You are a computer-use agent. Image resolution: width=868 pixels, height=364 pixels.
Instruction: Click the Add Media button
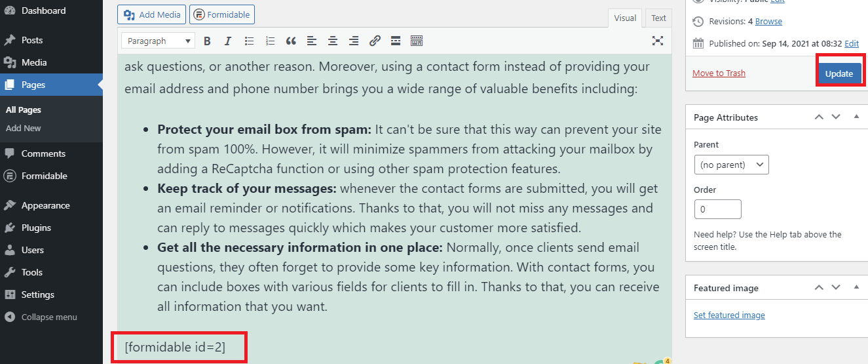[151, 14]
